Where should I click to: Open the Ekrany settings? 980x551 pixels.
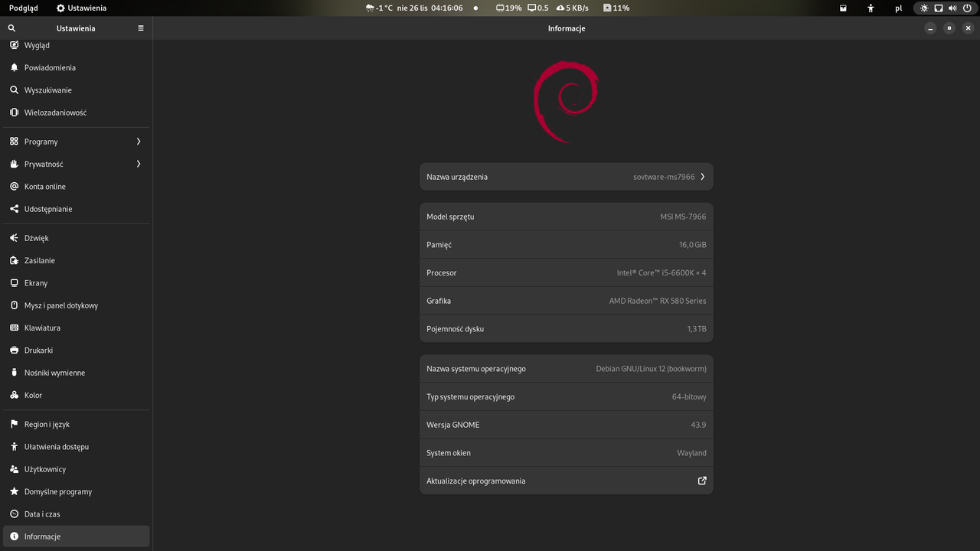point(77,283)
